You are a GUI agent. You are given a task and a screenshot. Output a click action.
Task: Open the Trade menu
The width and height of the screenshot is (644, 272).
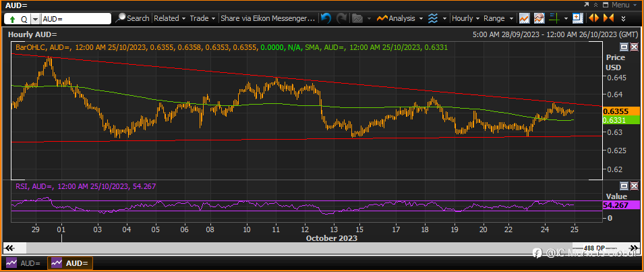(x=202, y=18)
